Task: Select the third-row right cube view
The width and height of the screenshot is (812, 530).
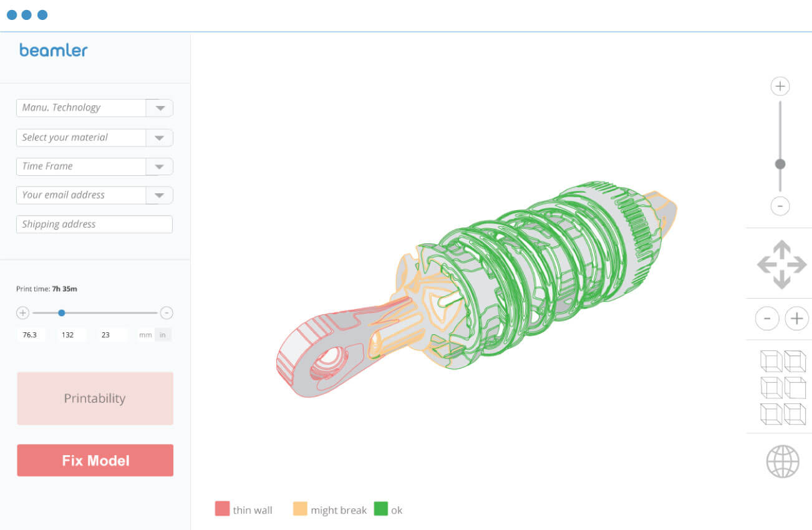Action: click(795, 414)
